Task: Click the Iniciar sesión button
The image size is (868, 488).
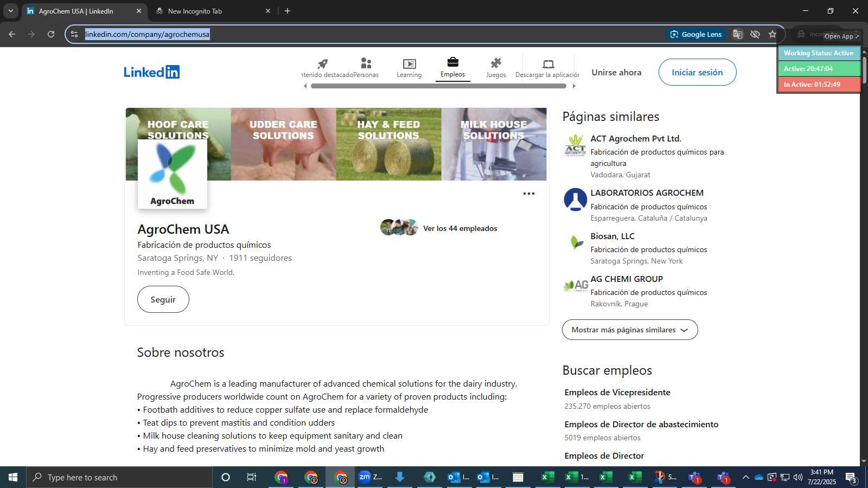Action: tap(697, 72)
